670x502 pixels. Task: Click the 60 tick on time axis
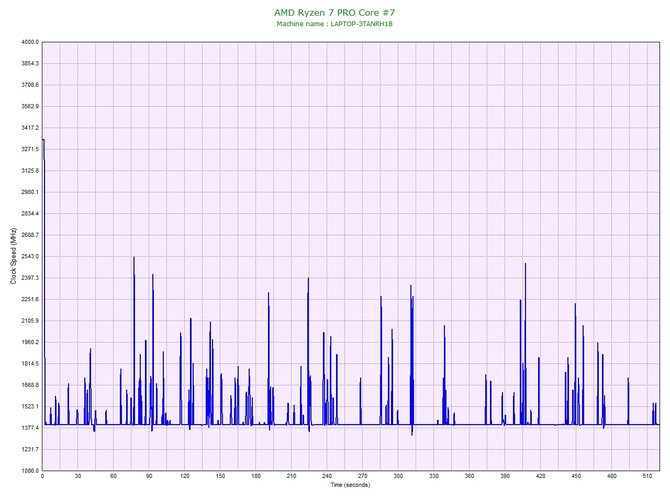pyautogui.click(x=113, y=476)
